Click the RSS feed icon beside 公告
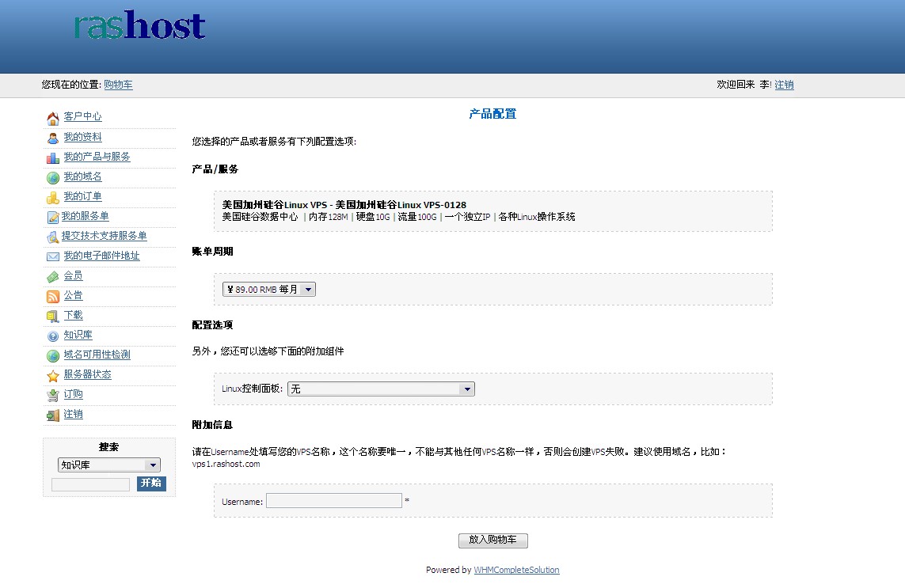905x588 pixels. tap(52, 297)
